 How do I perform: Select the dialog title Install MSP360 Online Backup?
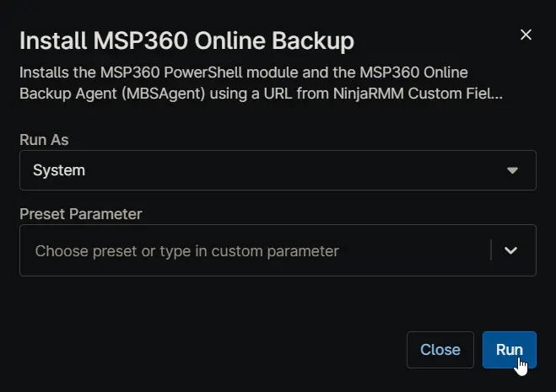[186, 40]
